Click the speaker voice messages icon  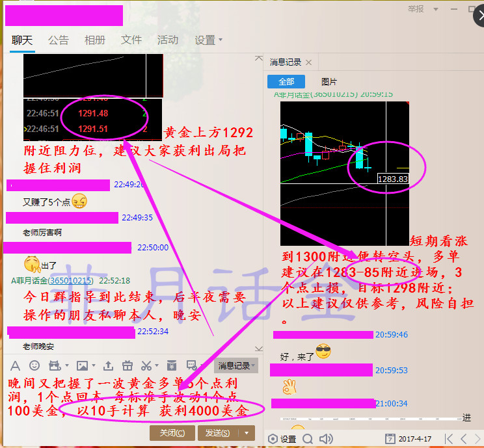326,439
